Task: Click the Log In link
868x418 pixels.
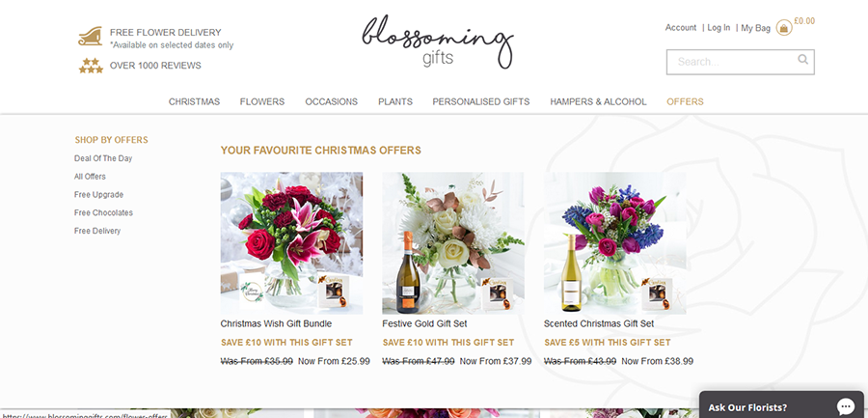Action: pyautogui.click(x=719, y=28)
